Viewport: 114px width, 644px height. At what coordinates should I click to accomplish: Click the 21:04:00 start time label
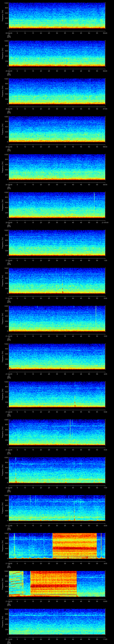coord(9,412)
